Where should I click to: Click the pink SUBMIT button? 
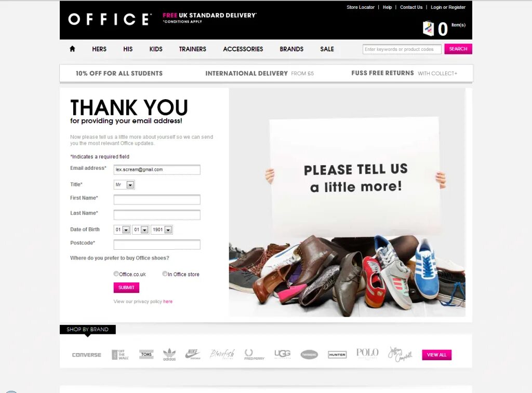(x=126, y=288)
